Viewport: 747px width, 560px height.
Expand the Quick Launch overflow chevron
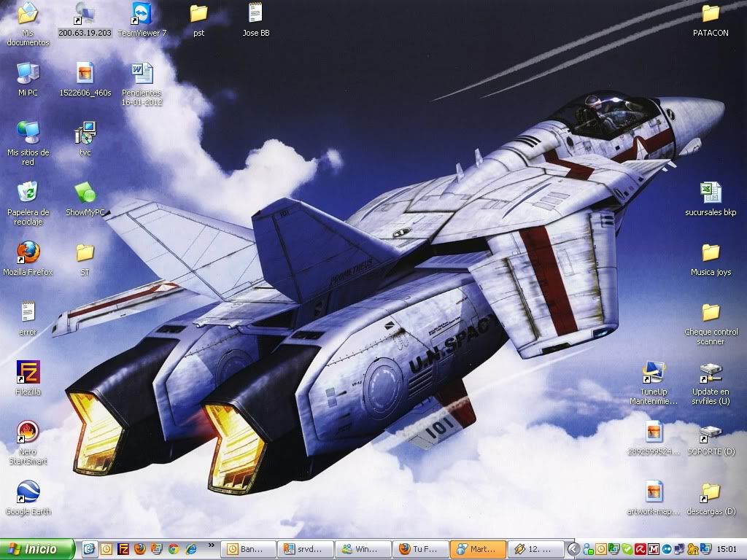(x=212, y=545)
